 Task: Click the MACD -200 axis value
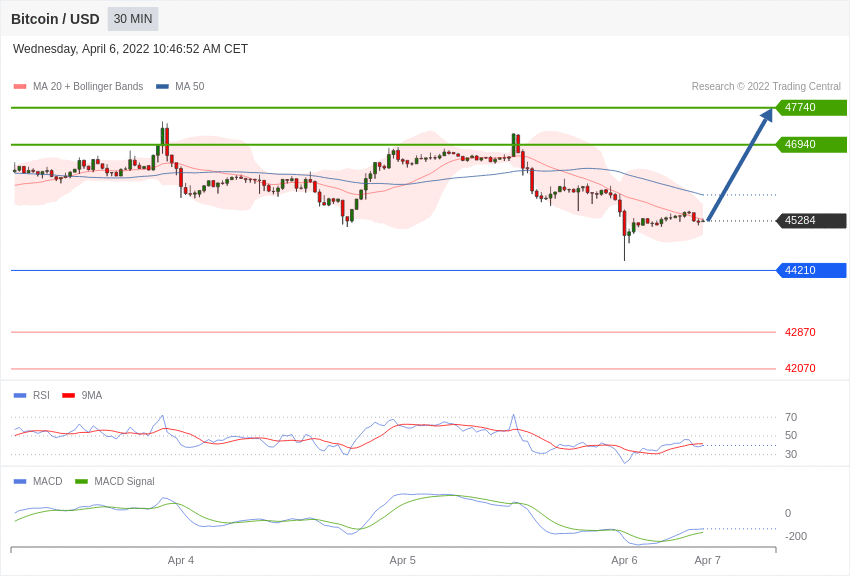coord(796,536)
